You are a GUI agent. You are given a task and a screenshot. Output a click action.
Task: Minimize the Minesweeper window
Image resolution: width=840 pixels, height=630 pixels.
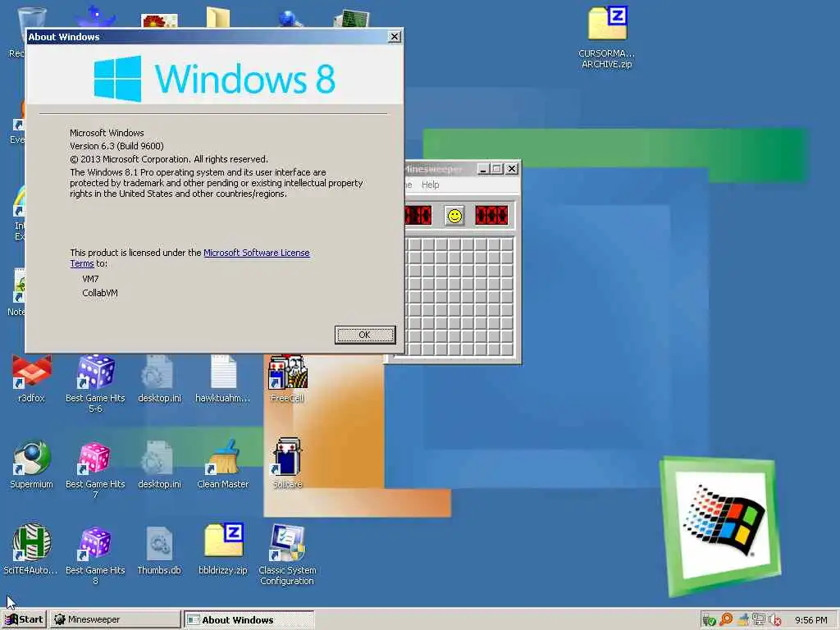click(484, 169)
